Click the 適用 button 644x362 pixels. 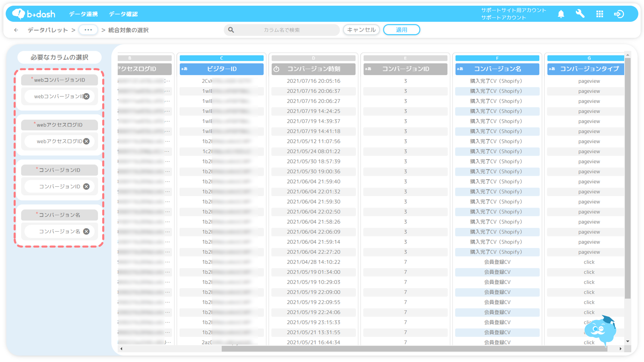tap(401, 30)
